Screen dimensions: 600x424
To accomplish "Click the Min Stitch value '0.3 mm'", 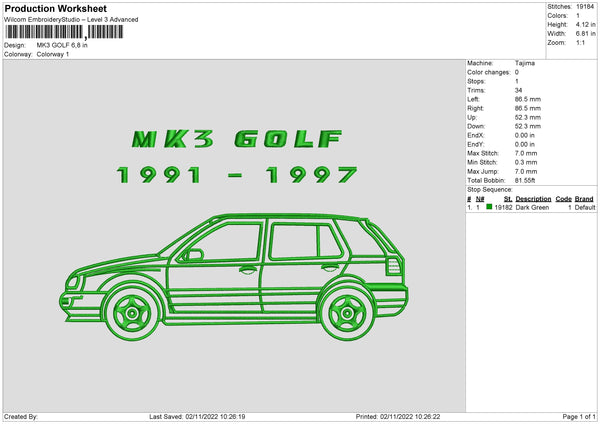I will click(526, 163).
